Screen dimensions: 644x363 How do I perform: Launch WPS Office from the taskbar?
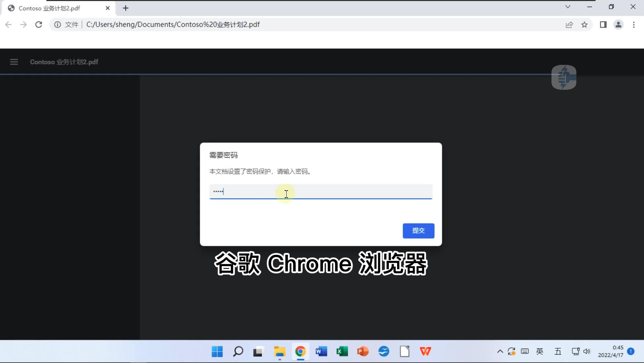point(425,352)
